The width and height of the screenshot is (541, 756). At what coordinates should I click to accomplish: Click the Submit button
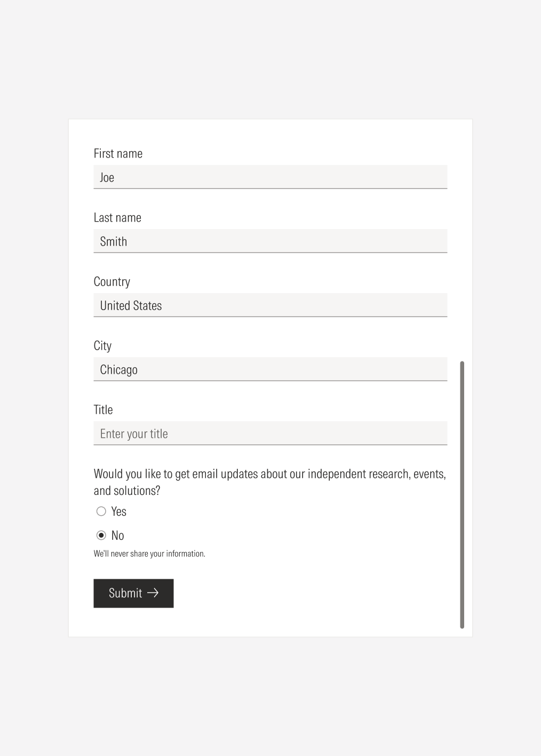click(x=133, y=593)
